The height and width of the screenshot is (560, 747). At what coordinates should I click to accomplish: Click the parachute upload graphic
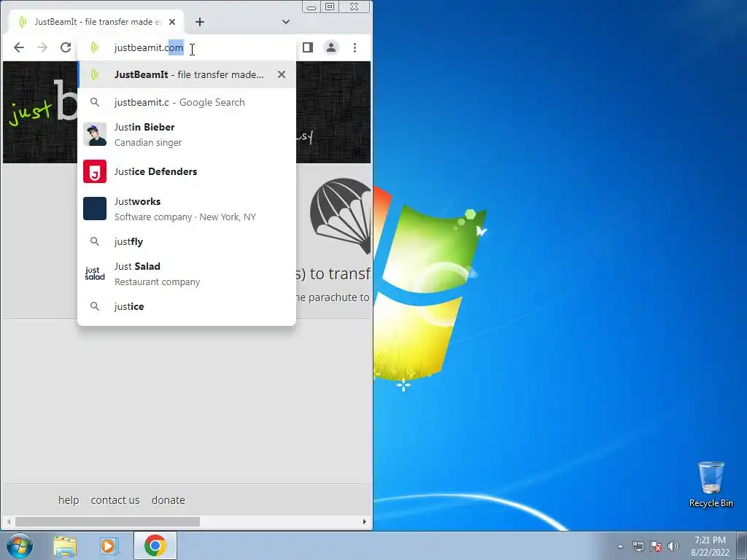pyautogui.click(x=340, y=216)
